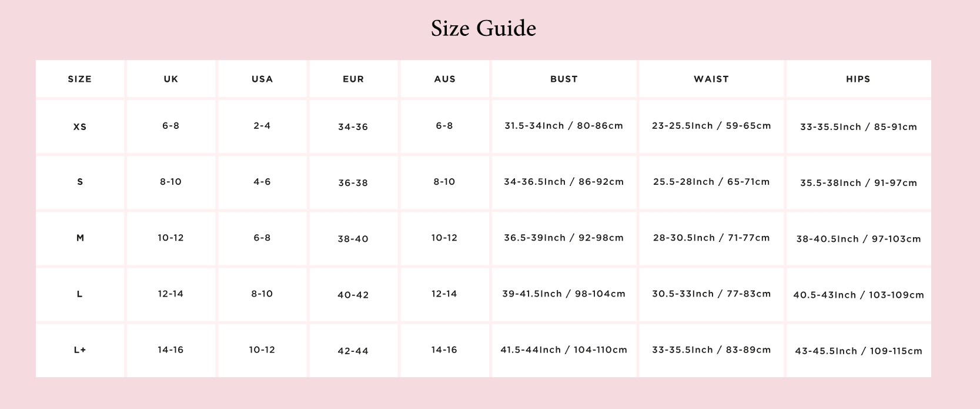Click the EUR column header

tap(353, 79)
